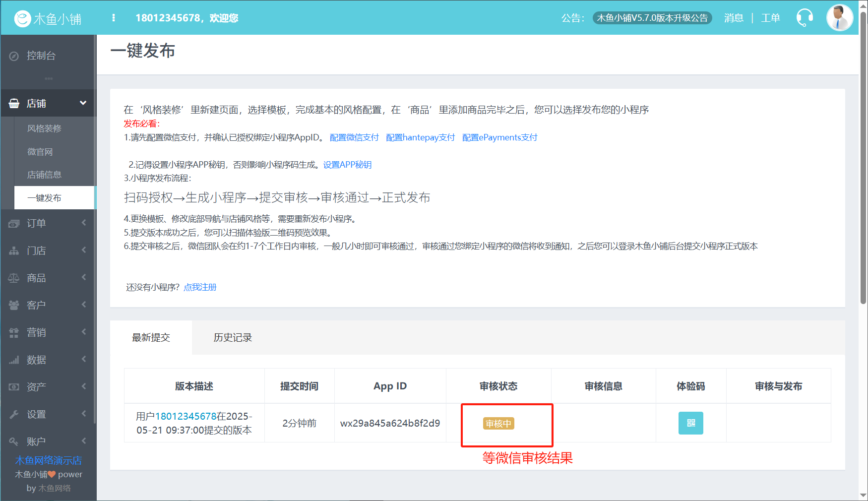Click the three-dot menu icon in header

click(114, 18)
